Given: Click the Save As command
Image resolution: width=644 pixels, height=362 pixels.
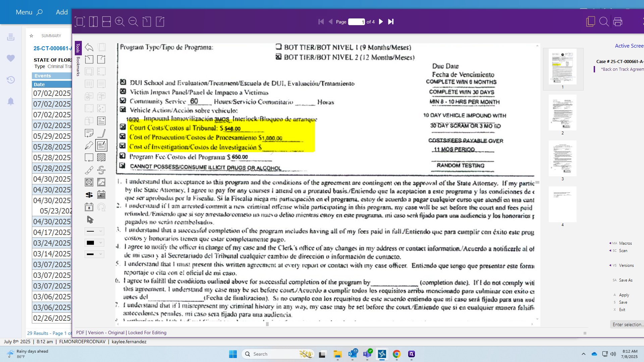Looking at the screenshot, I should click(x=626, y=280).
